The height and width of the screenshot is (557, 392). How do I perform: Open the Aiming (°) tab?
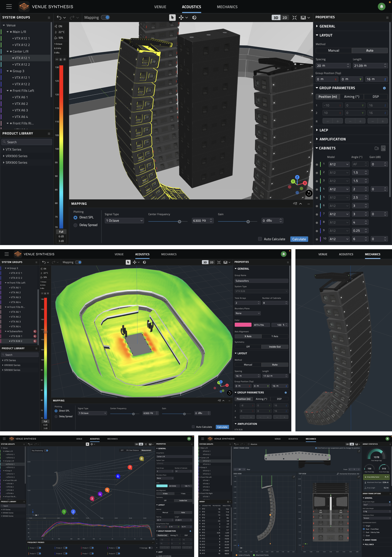[x=352, y=97]
